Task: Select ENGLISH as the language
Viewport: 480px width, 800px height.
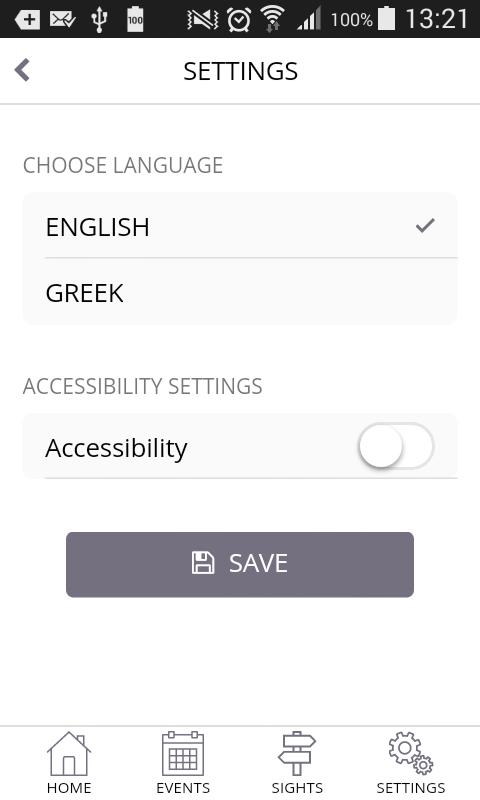Action: click(240, 226)
